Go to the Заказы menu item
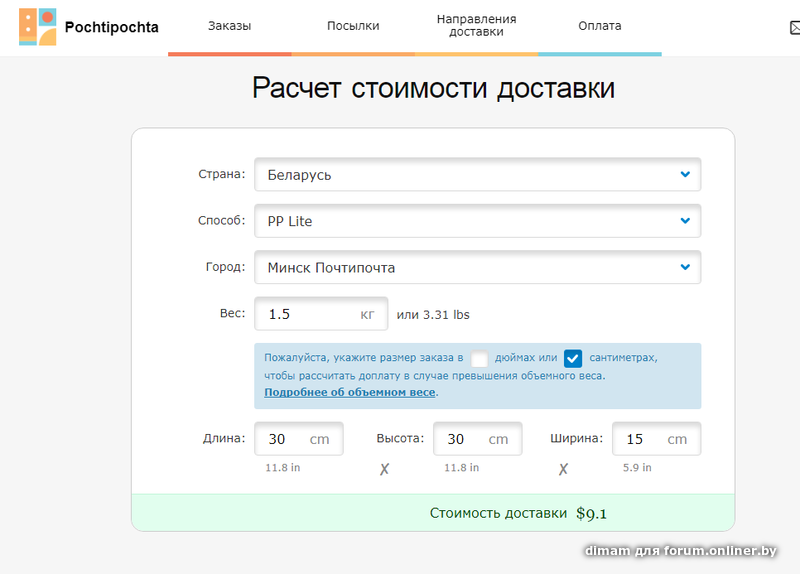Image resolution: width=800 pixels, height=574 pixels. tap(229, 26)
